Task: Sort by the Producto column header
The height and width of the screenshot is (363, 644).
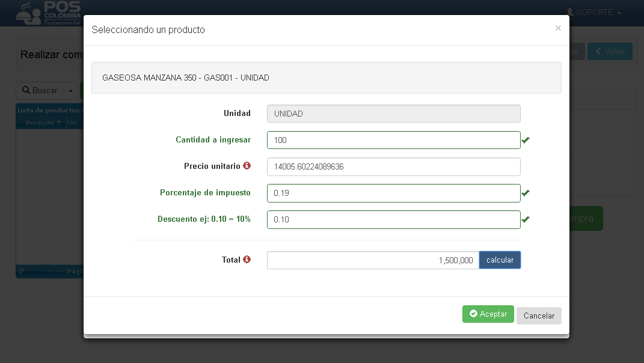Action: [x=41, y=123]
